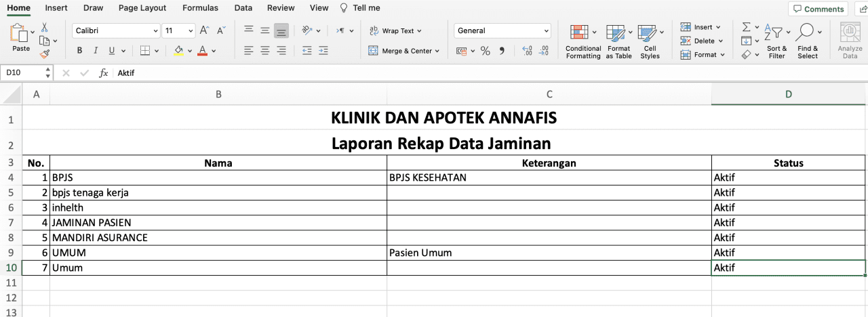The height and width of the screenshot is (317, 868).
Task: Toggle Bottom Align for the cell
Action: pos(281,30)
